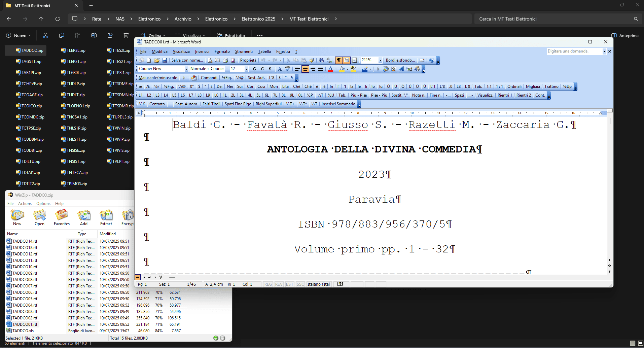Click the Salva con nome... button
The image size is (644, 348).
pos(187,60)
